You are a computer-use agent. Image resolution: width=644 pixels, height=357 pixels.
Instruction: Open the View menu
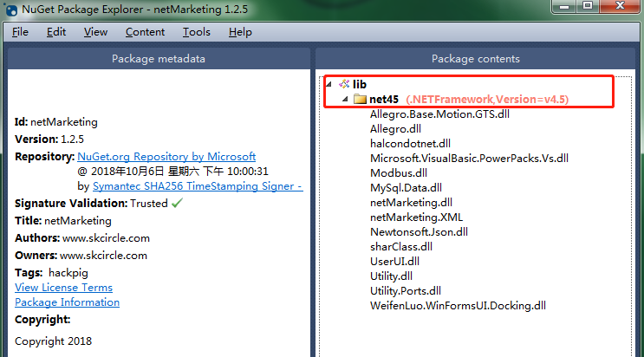[95, 32]
